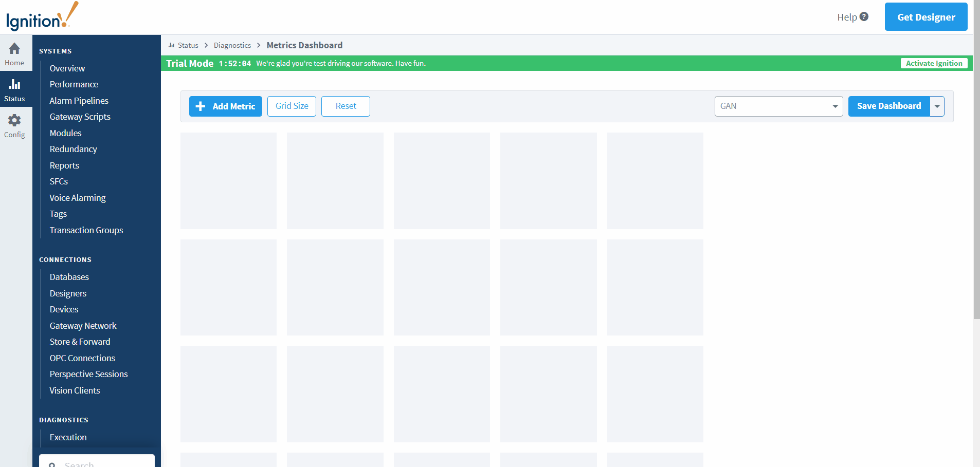Click Activate Ignition button

pos(934,63)
